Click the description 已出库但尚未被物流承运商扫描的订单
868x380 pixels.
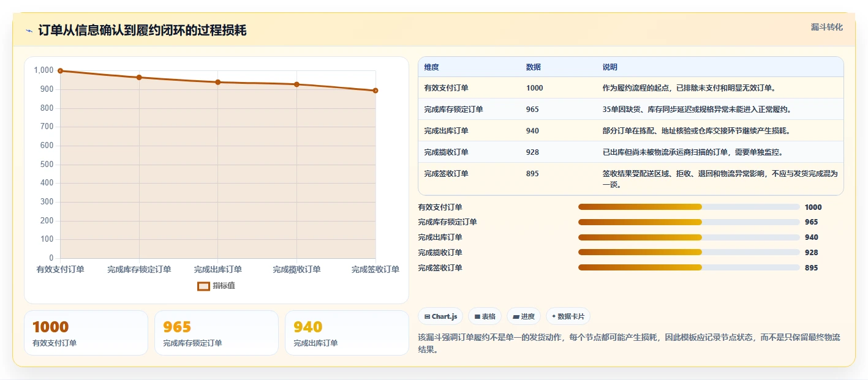693,152
